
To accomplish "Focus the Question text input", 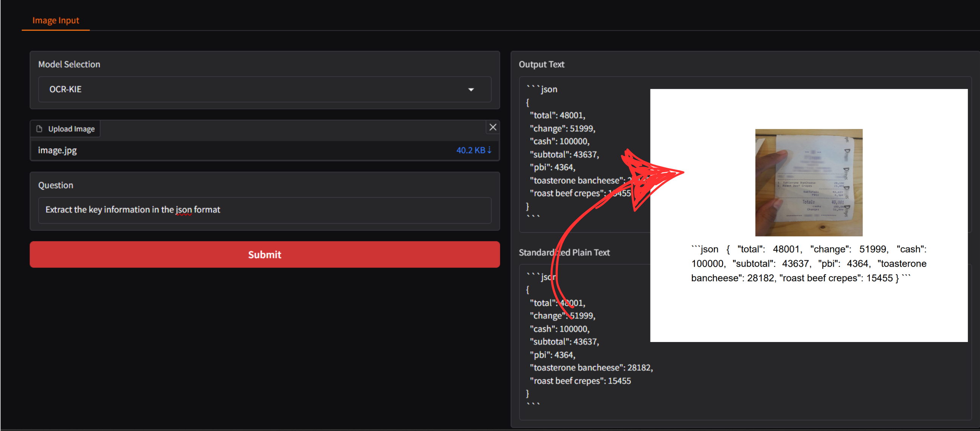I will tap(264, 210).
